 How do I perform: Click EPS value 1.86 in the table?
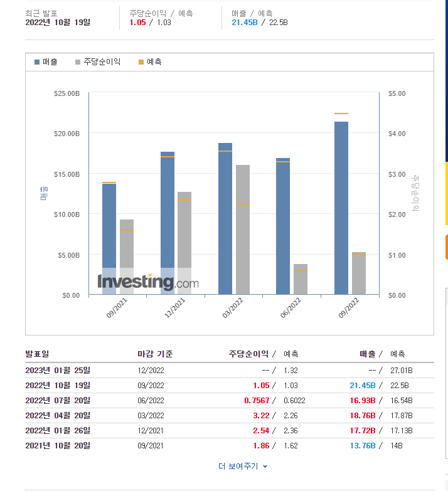coord(261,446)
